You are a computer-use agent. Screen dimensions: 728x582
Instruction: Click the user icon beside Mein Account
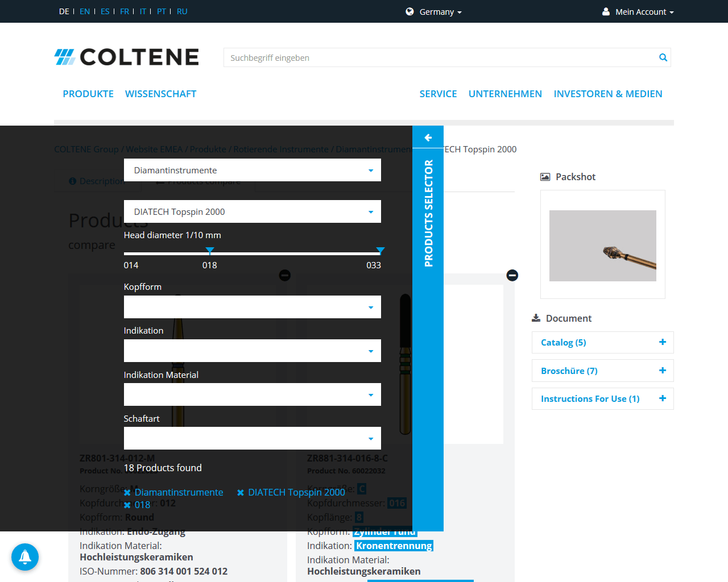[x=606, y=11]
